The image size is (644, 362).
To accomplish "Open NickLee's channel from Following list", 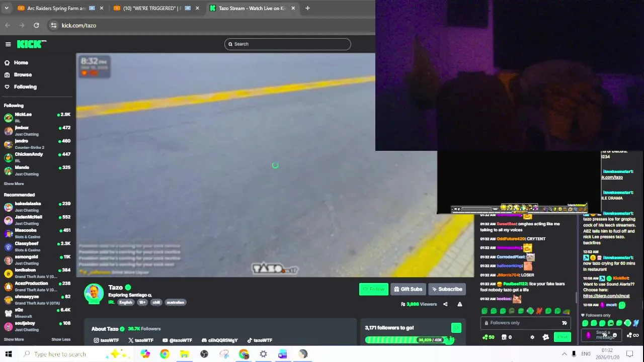I will (x=37, y=117).
